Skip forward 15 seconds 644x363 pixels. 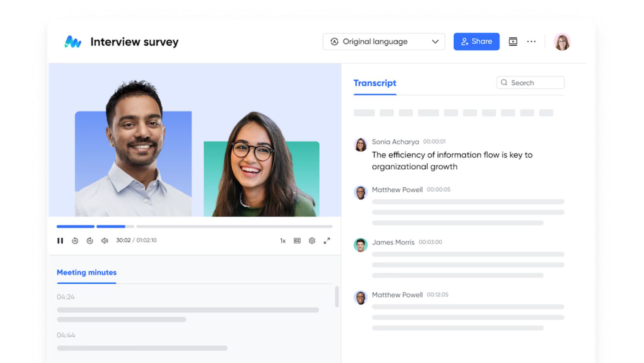[x=90, y=240]
